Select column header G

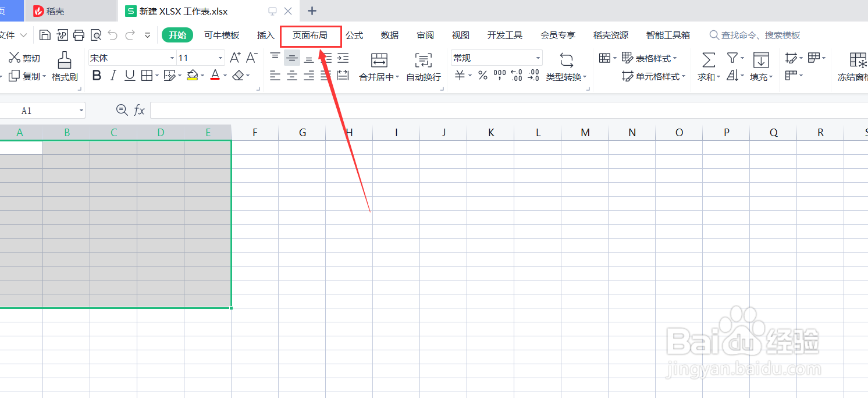point(303,133)
